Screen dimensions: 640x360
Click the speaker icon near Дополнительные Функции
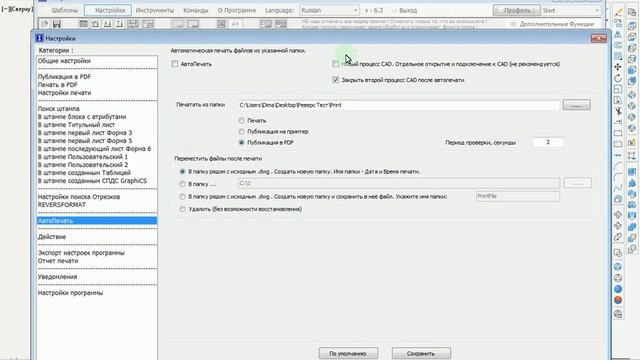pos(513,24)
